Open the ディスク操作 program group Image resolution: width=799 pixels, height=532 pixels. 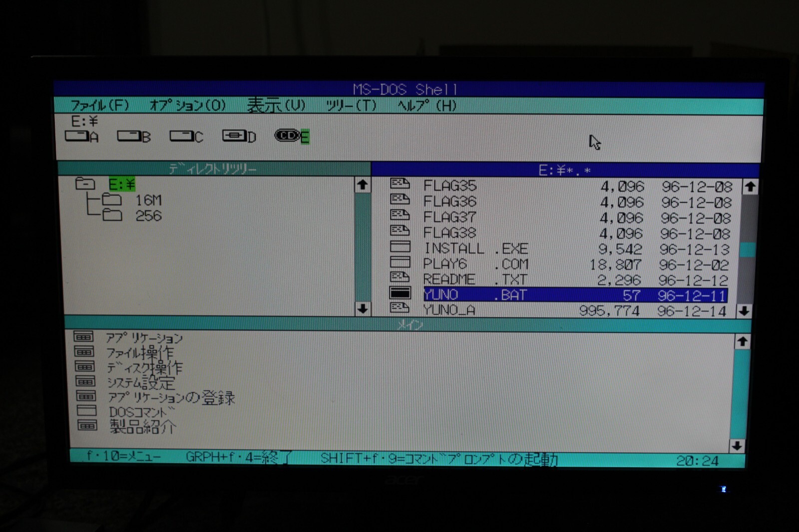click(145, 368)
